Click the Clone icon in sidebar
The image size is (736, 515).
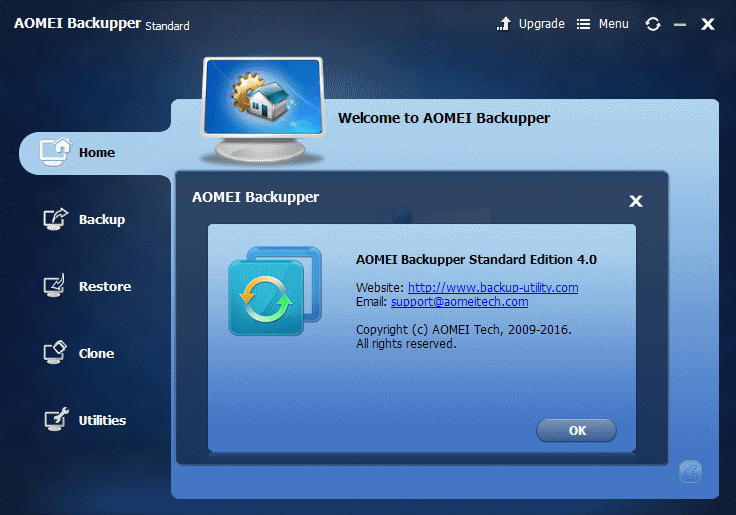(55, 353)
